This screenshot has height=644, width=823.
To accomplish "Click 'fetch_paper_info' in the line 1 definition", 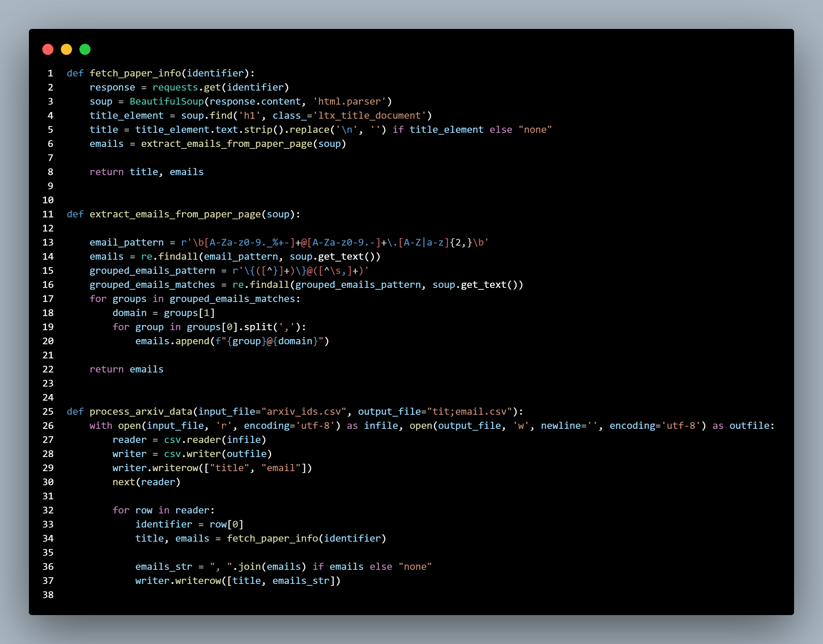I will (135, 73).
